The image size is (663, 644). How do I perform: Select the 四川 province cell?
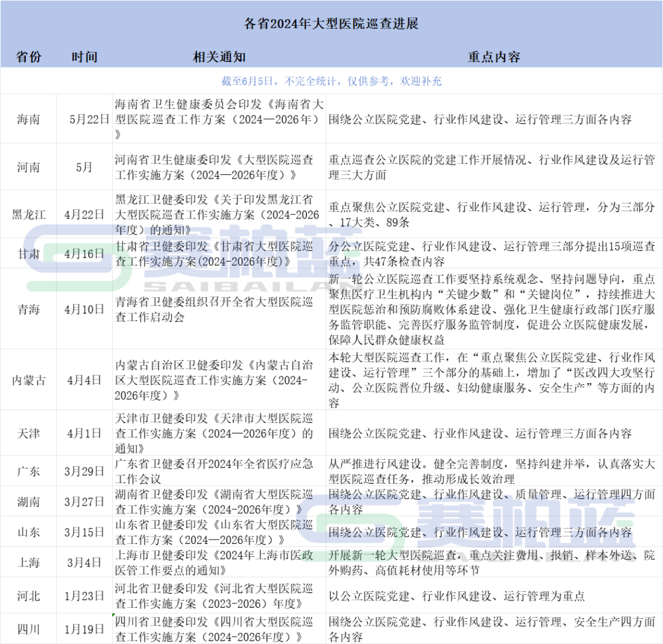(28, 629)
